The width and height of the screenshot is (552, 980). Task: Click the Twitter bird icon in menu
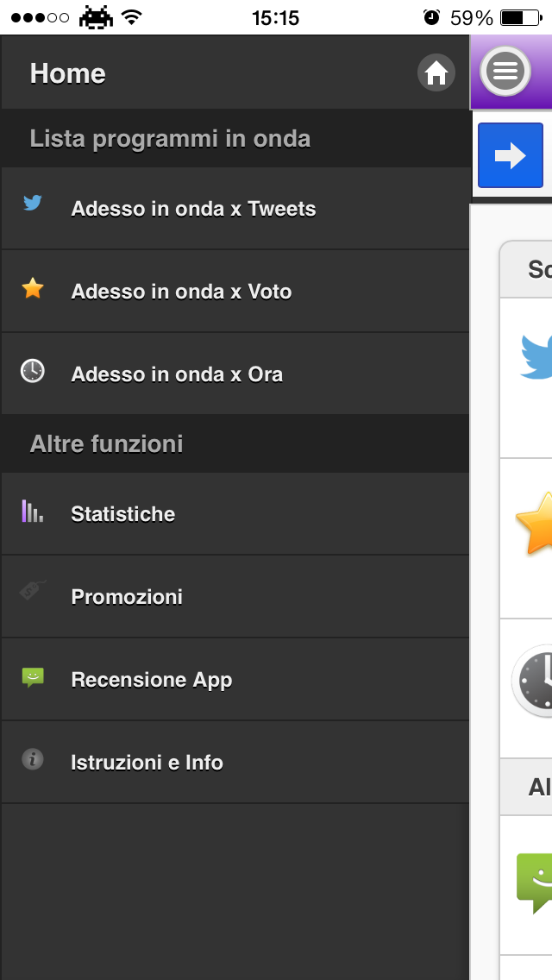(x=33, y=204)
